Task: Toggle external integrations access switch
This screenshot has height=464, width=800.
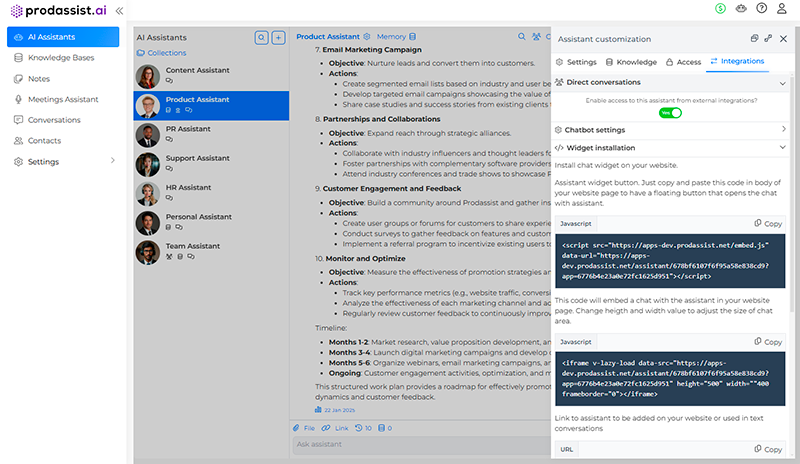Action: (671, 113)
